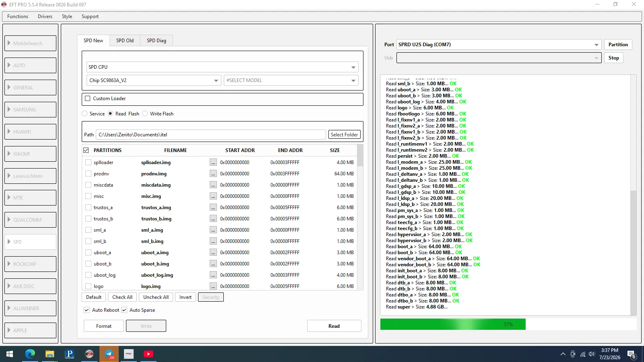The image size is (644, 362).
Task: Open the notification center icon
Action: [632, 354]
